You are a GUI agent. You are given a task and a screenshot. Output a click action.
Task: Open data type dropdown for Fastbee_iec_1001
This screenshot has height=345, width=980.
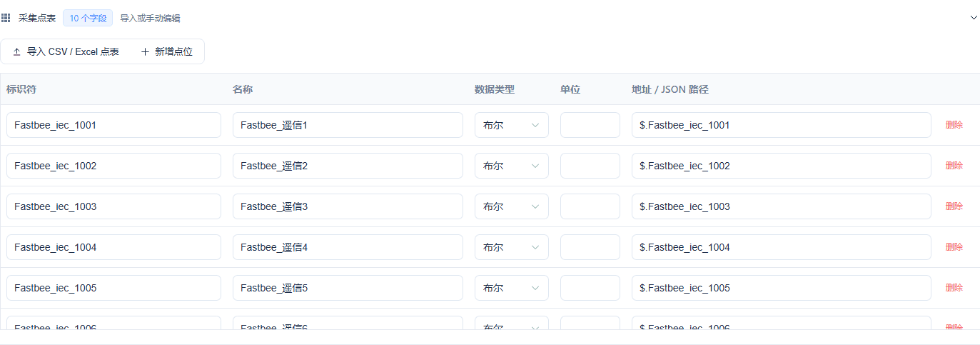[512, 125]
